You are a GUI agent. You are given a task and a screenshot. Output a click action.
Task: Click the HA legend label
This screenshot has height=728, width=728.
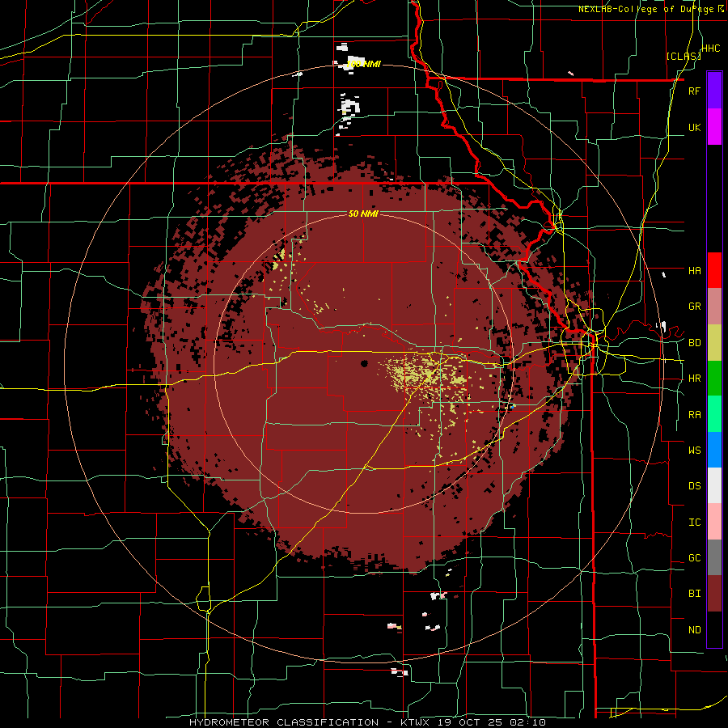pyautogui.click(x=695, y=270)
